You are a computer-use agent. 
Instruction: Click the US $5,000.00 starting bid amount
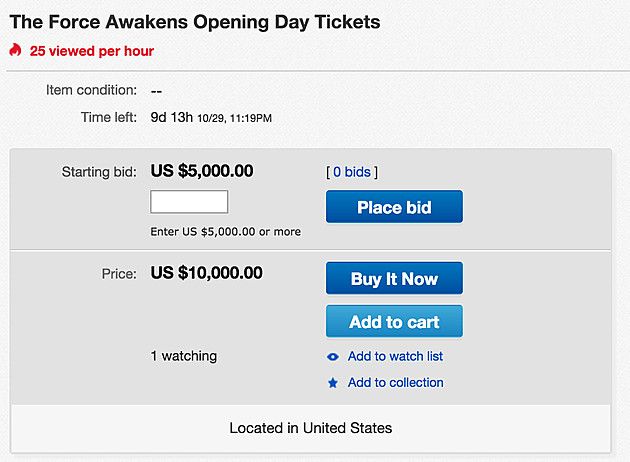[x=201, y=171]
